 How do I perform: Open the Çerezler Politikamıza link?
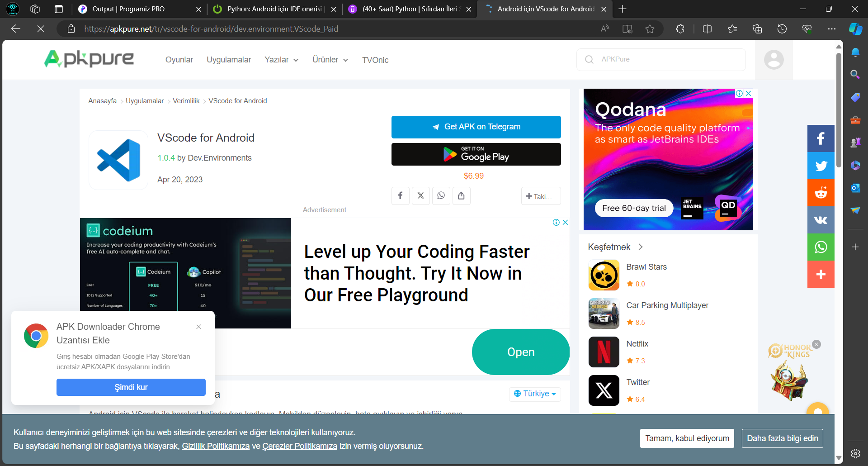click(300, 446)
